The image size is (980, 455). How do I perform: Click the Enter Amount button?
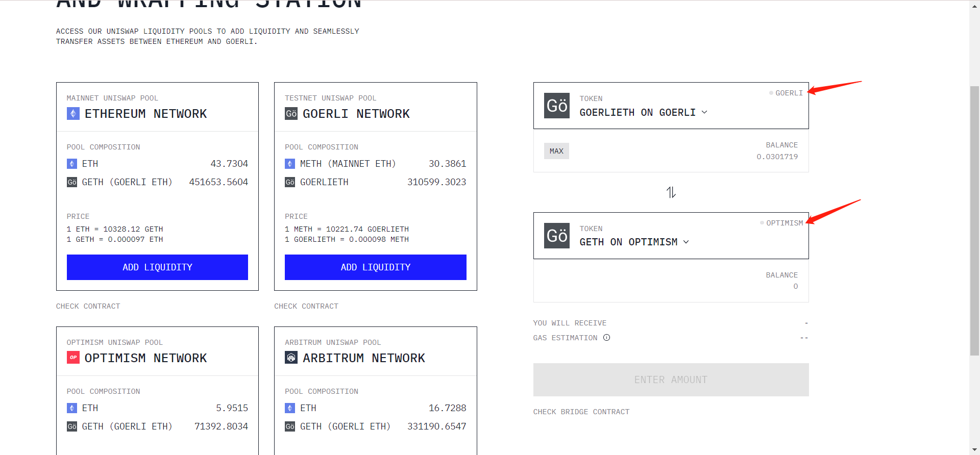(x=671, y=380)
